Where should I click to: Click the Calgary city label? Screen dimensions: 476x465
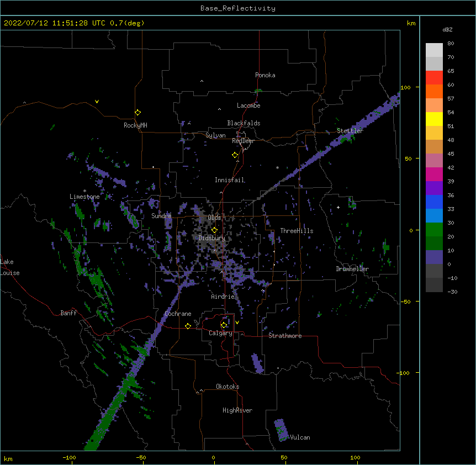click(220, 333)
